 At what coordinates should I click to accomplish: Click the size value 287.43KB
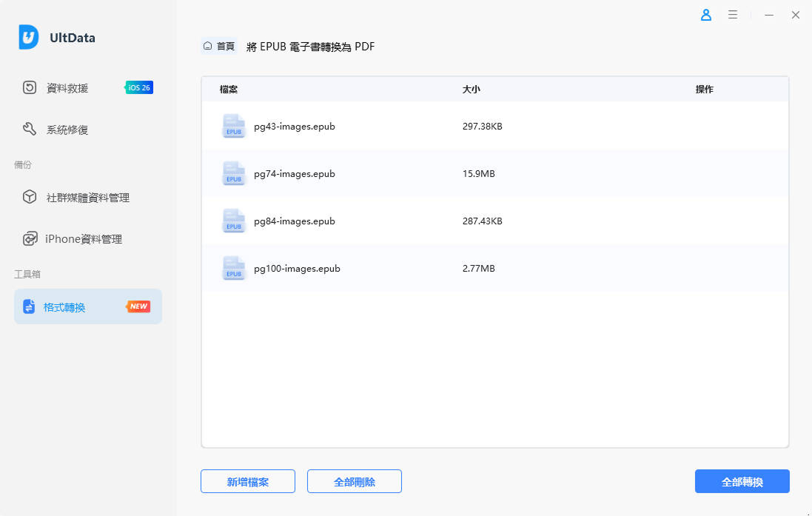482,221
